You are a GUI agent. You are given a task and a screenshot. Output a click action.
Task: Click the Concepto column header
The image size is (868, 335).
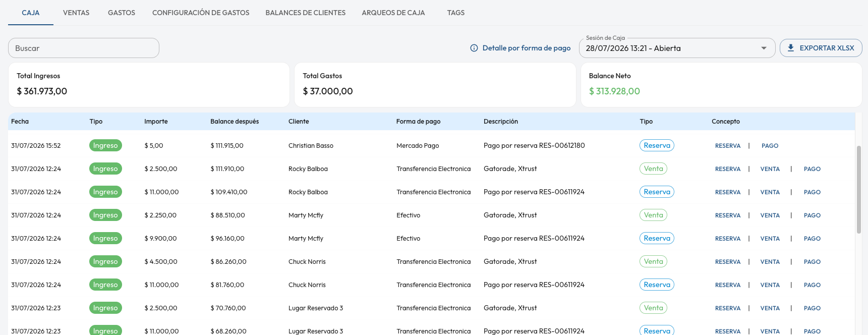point(725,122)
